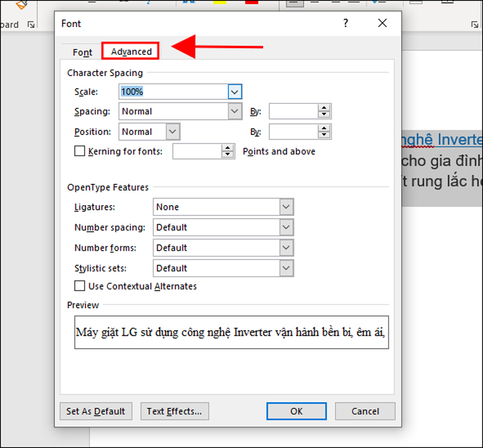
Task: Increase Spacing By value with up arrow
Action: tap(324, 108)
